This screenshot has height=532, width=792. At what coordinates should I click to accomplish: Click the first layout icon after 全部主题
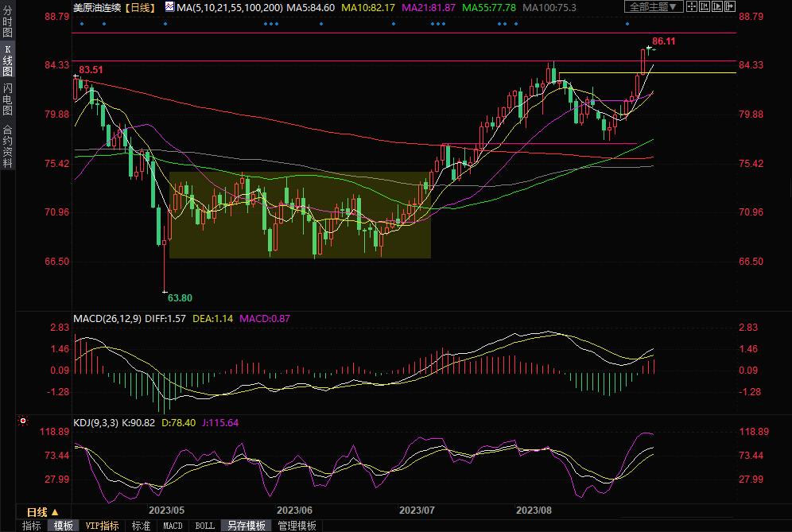(693, 7)
